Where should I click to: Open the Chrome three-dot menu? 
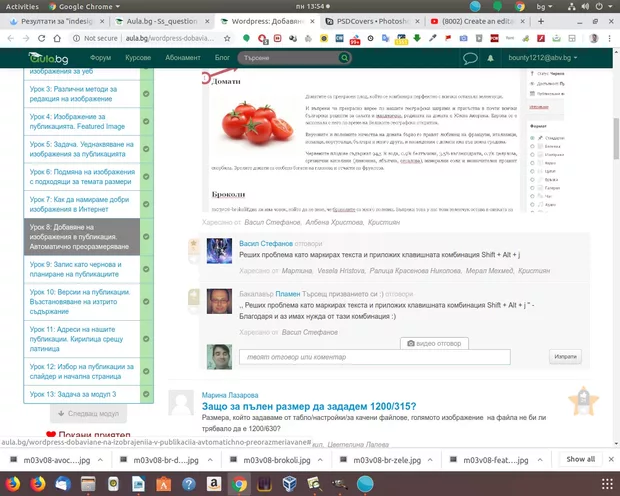pyautogui.click(x=610, y=38)
